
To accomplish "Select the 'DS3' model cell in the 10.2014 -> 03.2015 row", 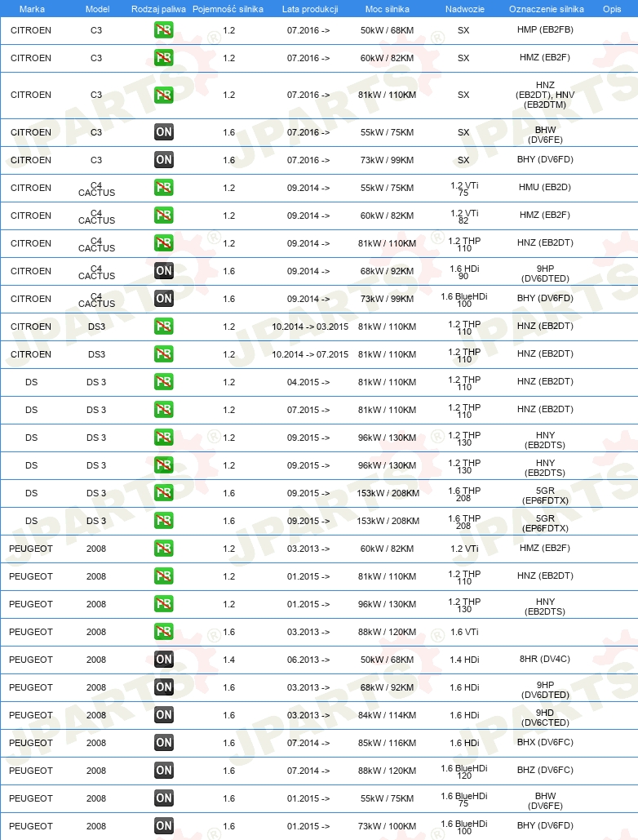I will pos(96,327).
